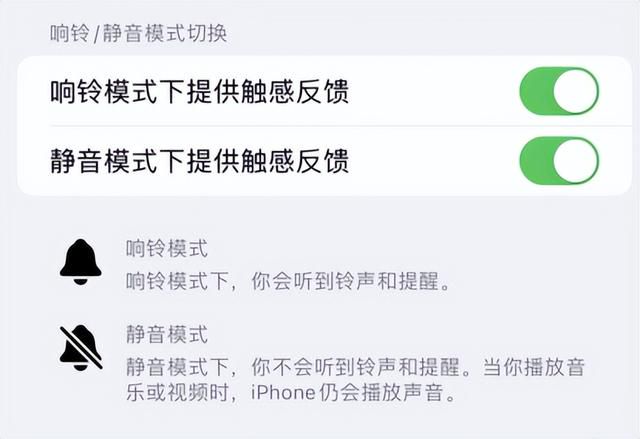This screenshot has height=439, width=640.
Task: Click the word iPhone in the silent description
Action: 283,393
